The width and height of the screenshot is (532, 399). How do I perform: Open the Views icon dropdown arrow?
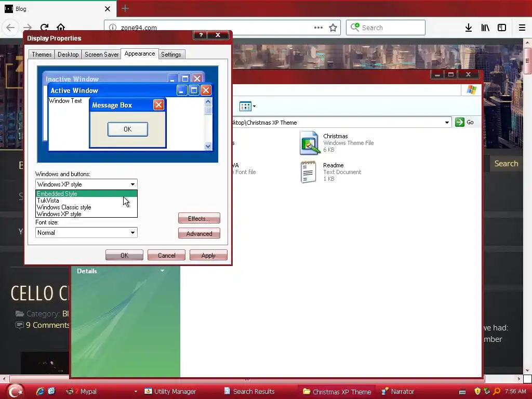tap(254, 106)
